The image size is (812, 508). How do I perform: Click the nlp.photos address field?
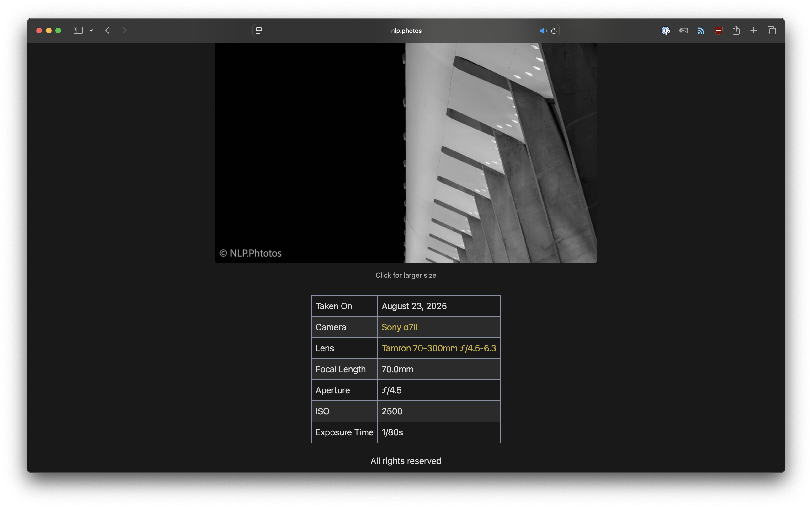point(406,31)
